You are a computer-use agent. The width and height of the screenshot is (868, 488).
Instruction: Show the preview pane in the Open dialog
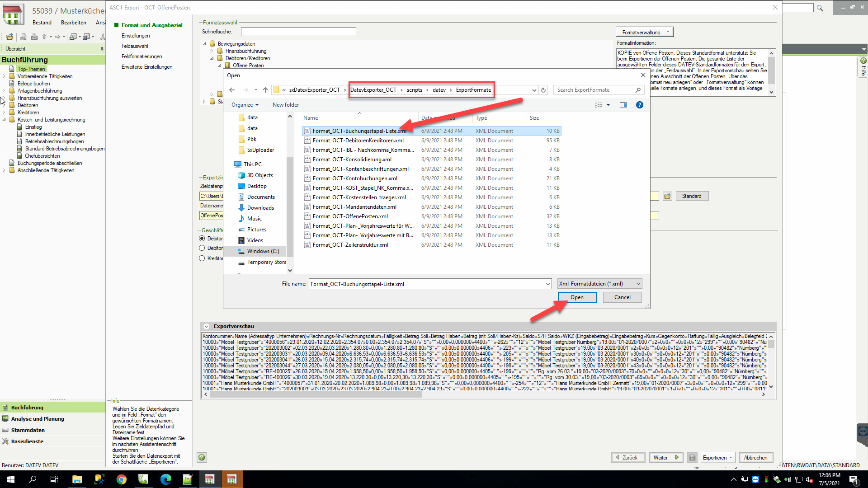coord(623,105)
